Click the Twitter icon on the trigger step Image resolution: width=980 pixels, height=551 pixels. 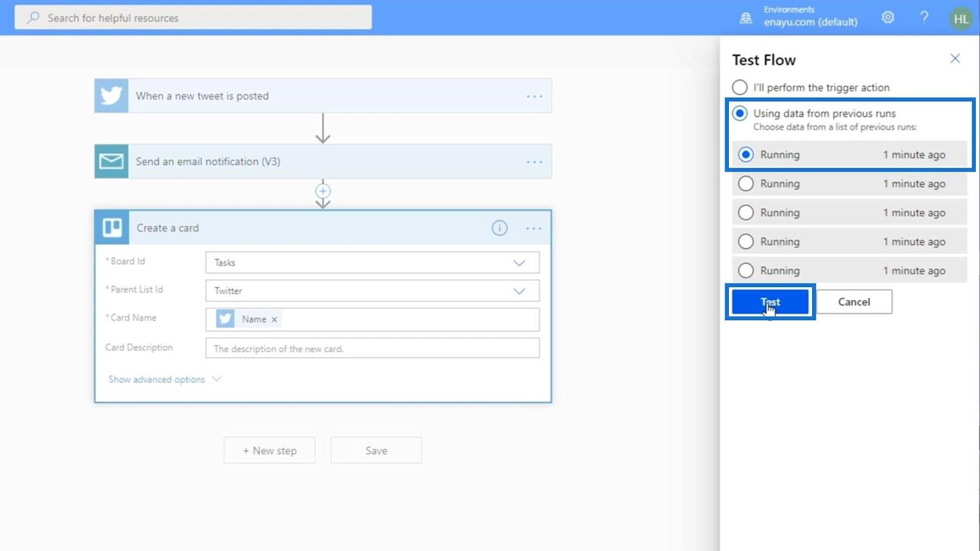[x=111, y=96]
